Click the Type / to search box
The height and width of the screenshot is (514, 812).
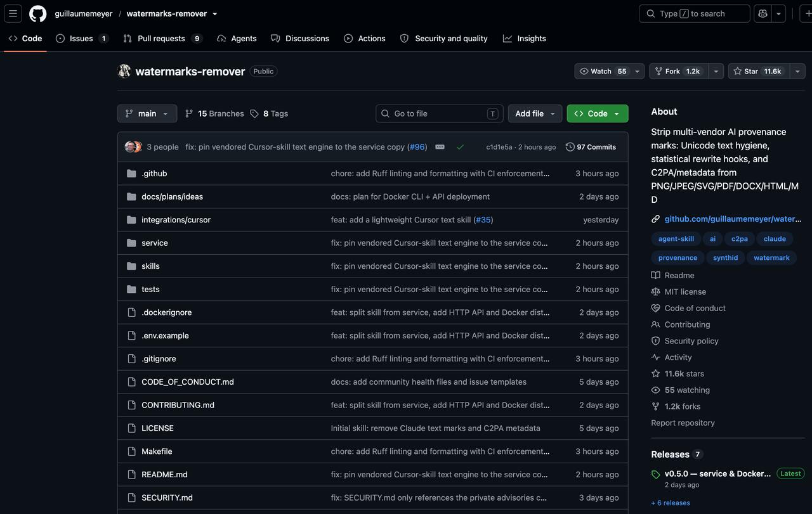point(695,13)
